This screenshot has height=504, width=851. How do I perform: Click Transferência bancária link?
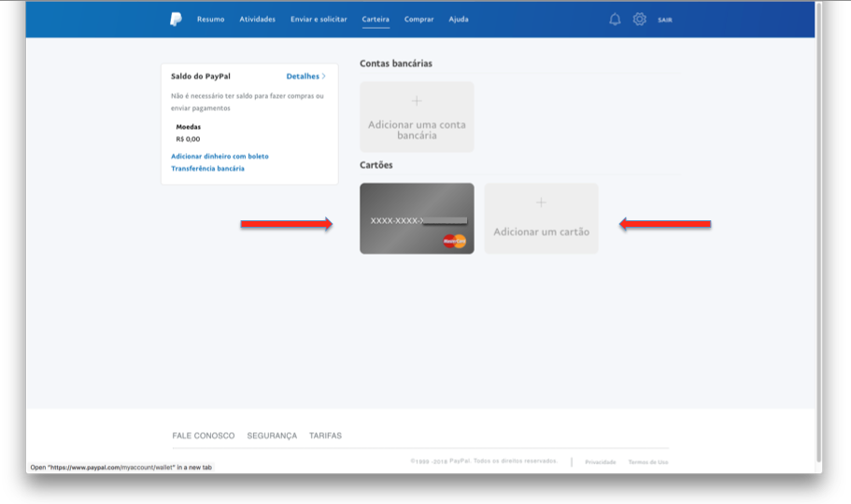tap(208, 169)
